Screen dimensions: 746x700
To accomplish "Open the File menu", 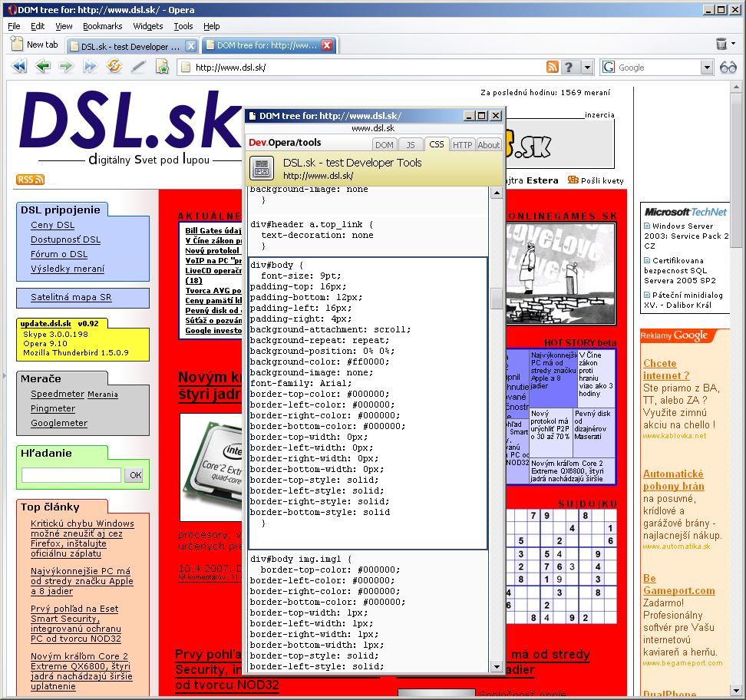I will (14, 26).
